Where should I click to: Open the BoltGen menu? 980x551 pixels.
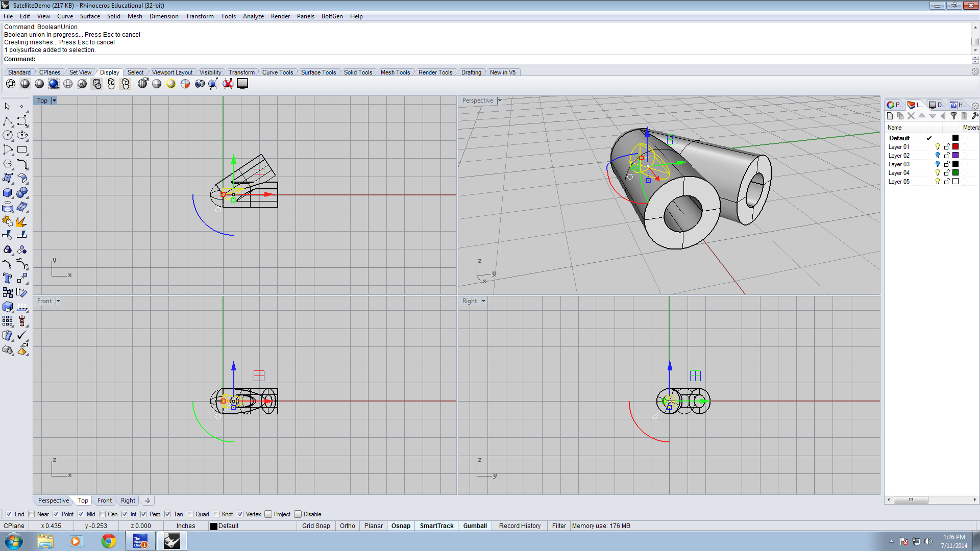coord(332,16)
